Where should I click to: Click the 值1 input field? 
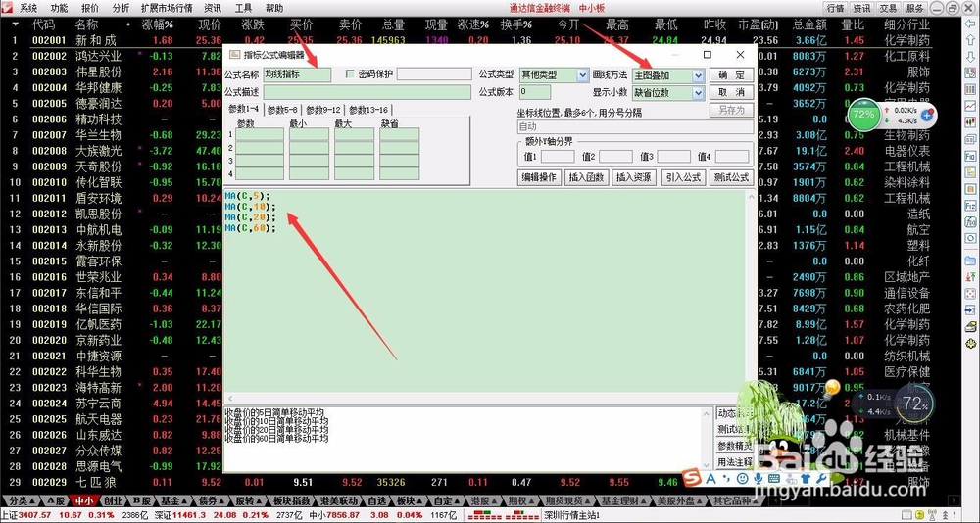coord(558,156)
